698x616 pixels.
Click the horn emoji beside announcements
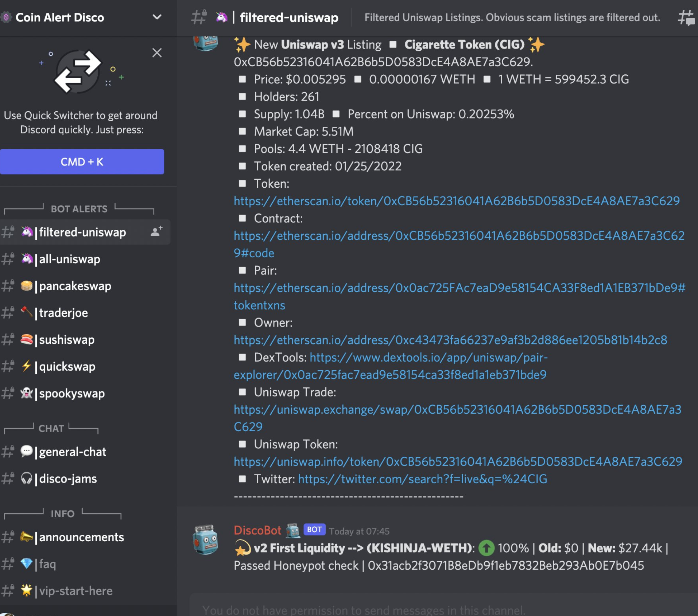(27, 537)
